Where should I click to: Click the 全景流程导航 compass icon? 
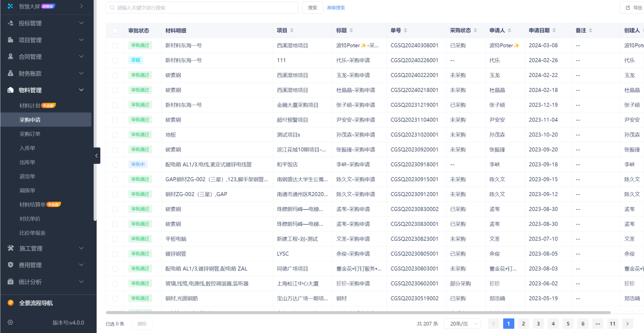(x=11, y=303)
